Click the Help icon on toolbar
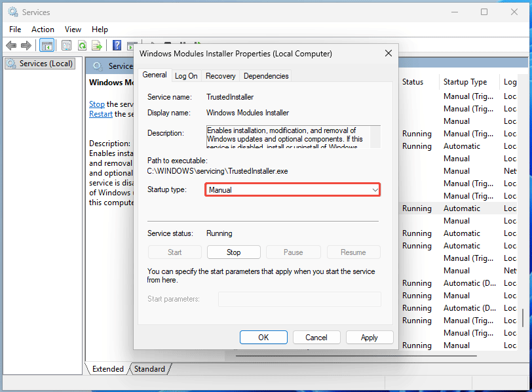 point(117,45)
